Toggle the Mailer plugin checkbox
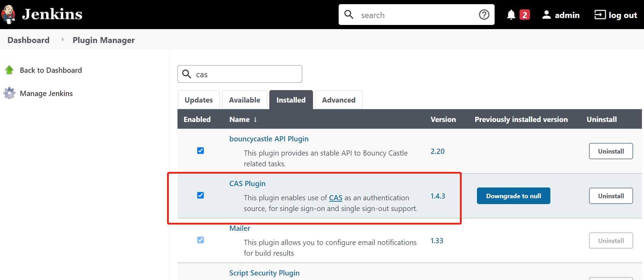Image resolution: width=644 pixels, height=280 pixels. click(200, 240)
